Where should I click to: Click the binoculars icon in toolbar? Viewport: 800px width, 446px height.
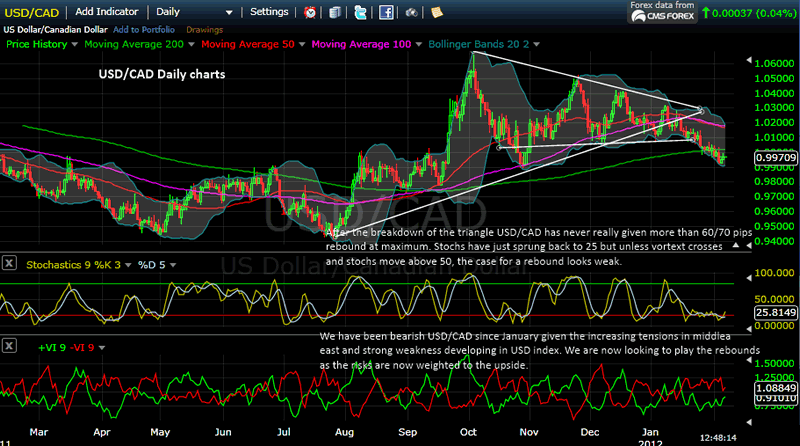412,13
